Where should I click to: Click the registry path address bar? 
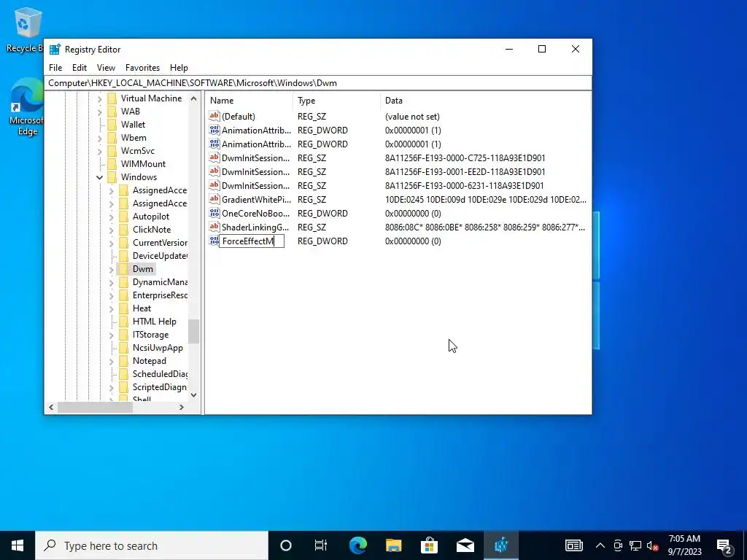[318, 83]
